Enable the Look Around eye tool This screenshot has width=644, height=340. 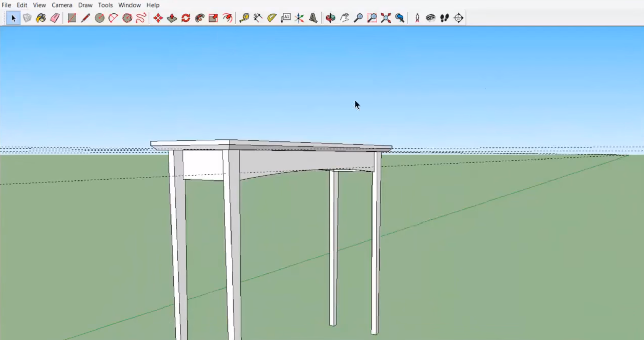click(430, 18)
